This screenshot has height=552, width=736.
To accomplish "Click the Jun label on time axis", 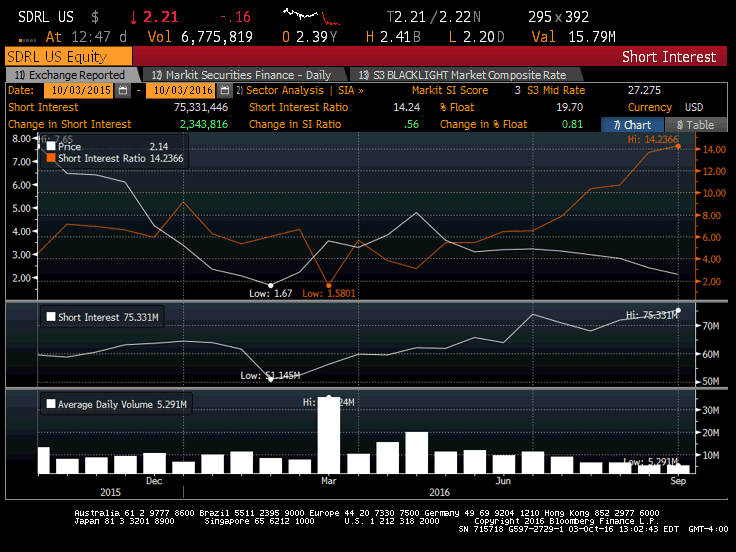I will click(503, 481).
